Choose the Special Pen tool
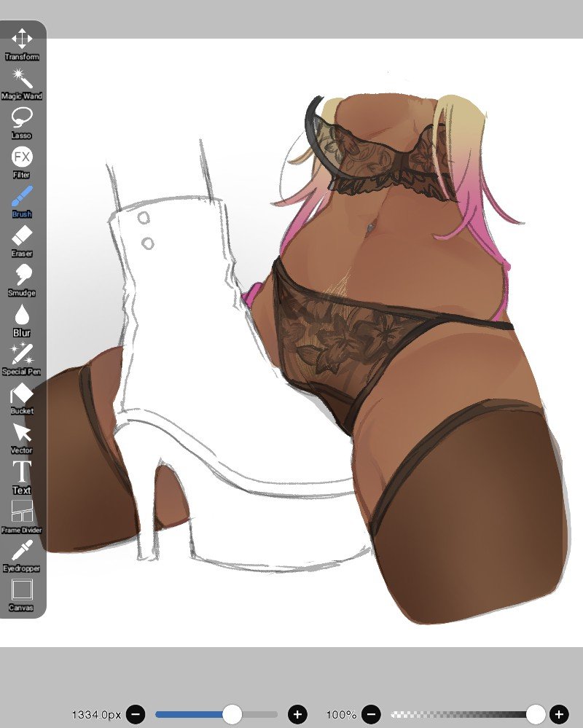The width and height of the screenshot is (583, 728). [22, 359]
